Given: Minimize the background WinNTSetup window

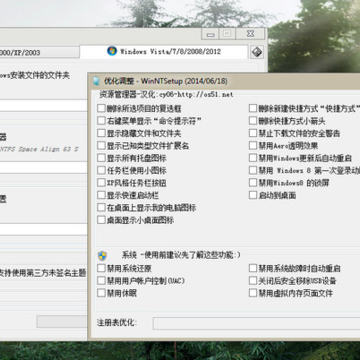Looking at the screenshot, I should [210, 34].
